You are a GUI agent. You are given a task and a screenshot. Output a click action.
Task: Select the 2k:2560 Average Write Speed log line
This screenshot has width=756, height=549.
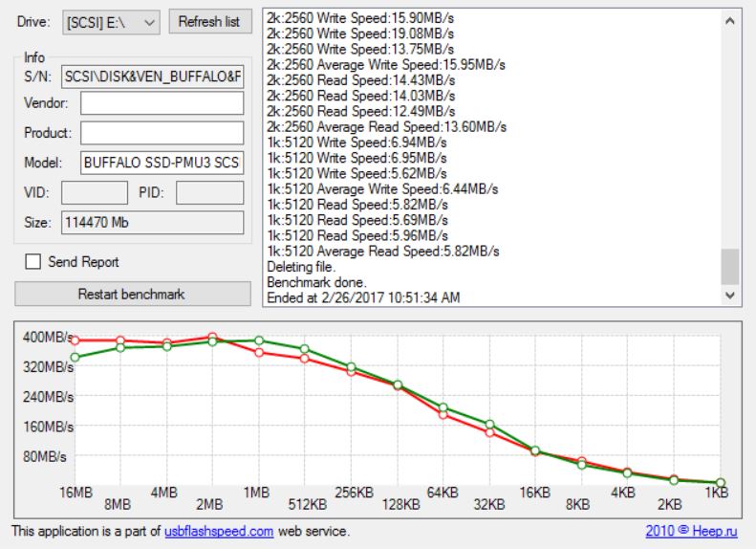(x=386, y=64)
